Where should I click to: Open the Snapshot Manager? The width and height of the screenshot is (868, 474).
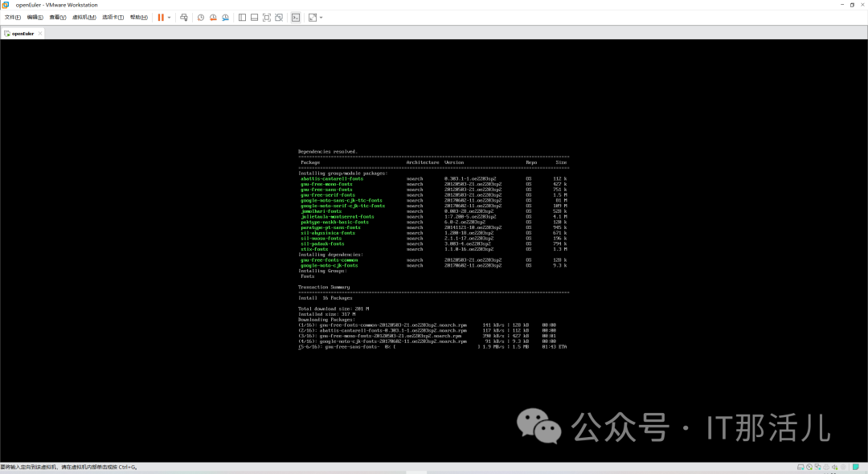[x=226, y=17]
